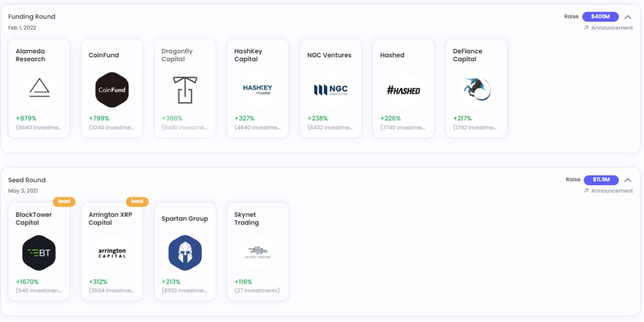This screenshot has width=644, height=322.
Task: Click the +1670% return value
Action: [27, 282]
